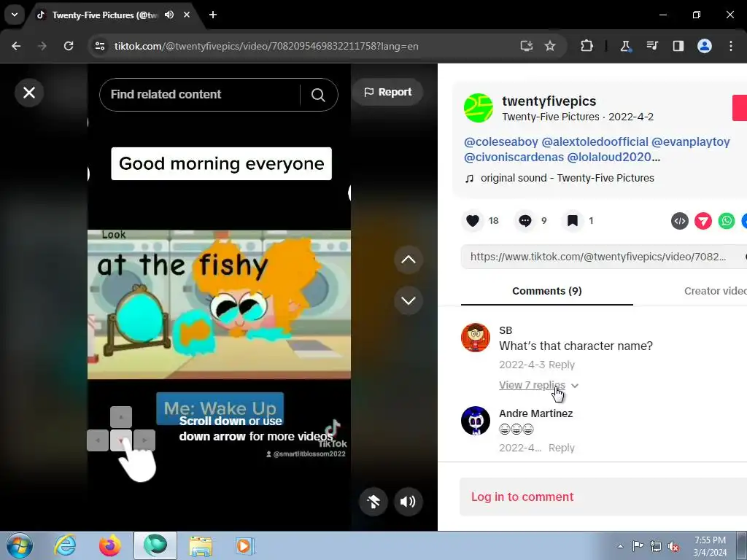The height and width of the screenshot is (560, 747).
Task: Save video with the bookmark icon
Action: (x=572, y=220)
